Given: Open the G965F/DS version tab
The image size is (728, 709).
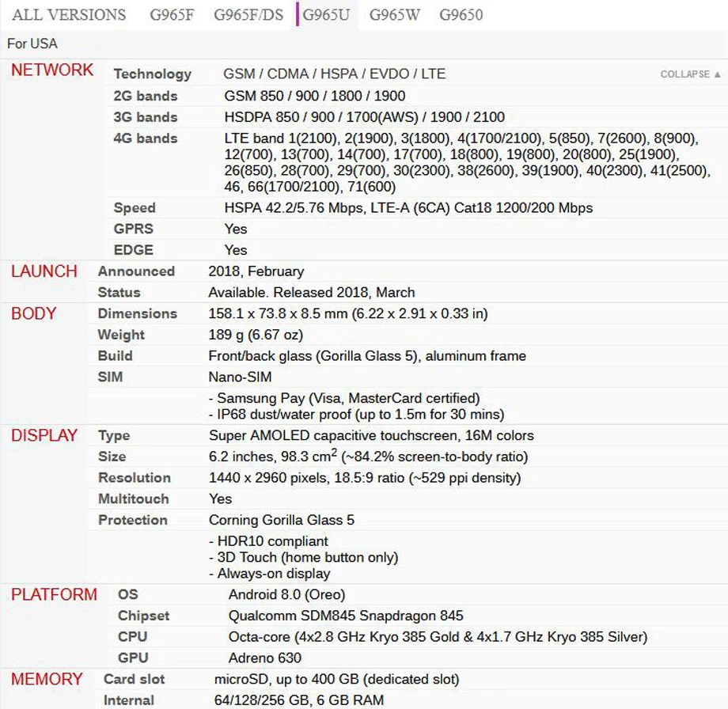Looking at the screenshot, I should click(x=248, y=15).
